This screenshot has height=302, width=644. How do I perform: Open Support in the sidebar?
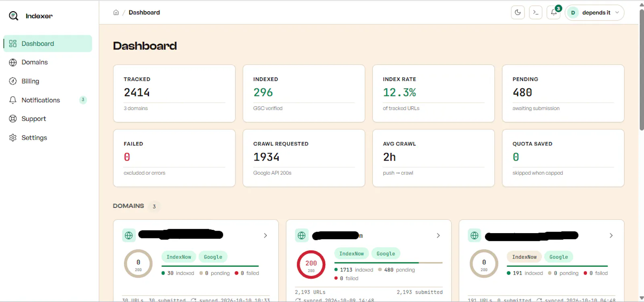[x=48, y=119]
